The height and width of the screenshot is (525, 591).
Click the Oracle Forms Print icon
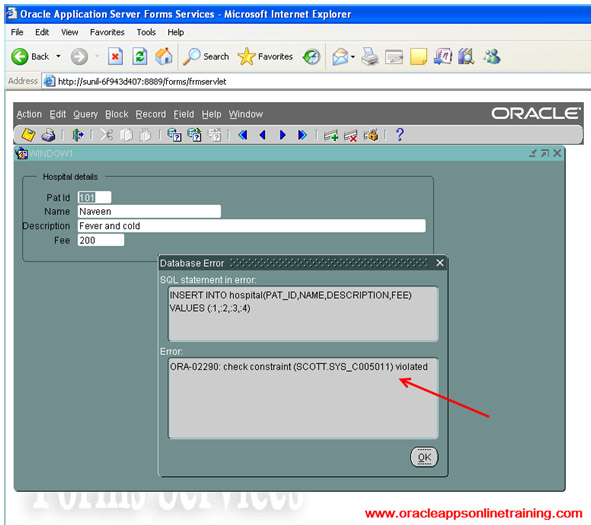tap(48, 135)
